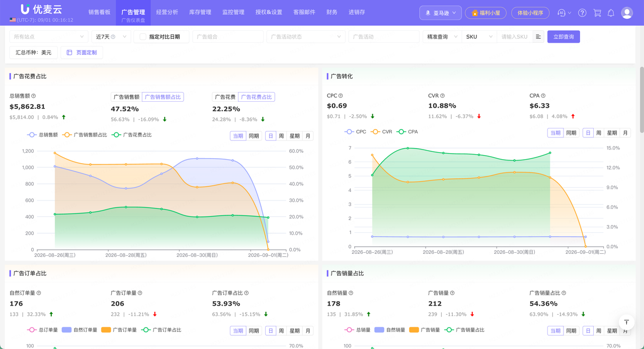Toggle 自然销量 legend series
644x349 pixels.
pyautogui.click(x=389, y=330)
